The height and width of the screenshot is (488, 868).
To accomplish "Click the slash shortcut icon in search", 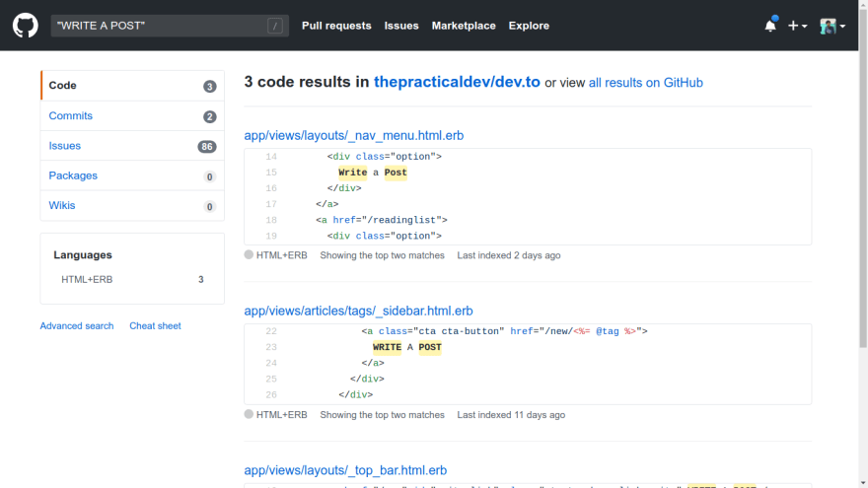I will [x=275, y=26].
